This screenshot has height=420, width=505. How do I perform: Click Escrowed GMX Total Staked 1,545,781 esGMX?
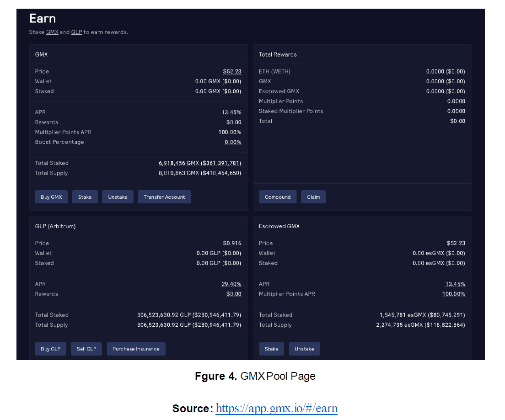(422, 315)
